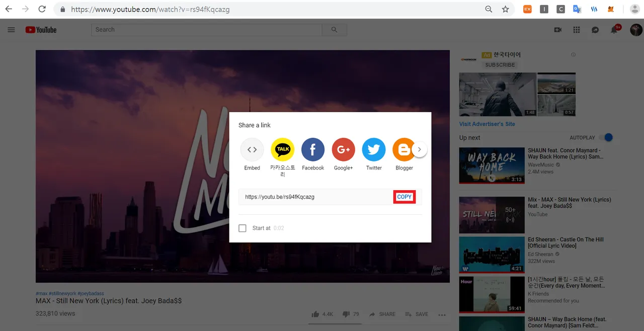
Task: Open Ed Sheeran Castle On The Hill thumbnail
Action: point(492,255)
